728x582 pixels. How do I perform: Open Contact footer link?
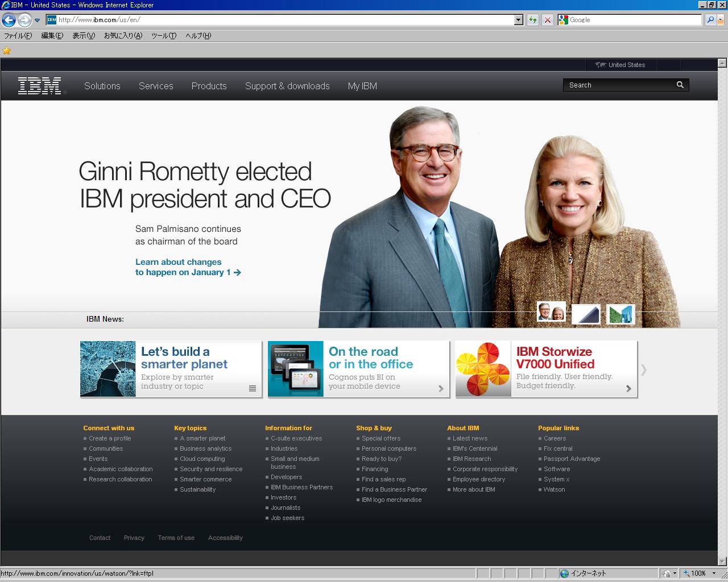click(100, 538)
